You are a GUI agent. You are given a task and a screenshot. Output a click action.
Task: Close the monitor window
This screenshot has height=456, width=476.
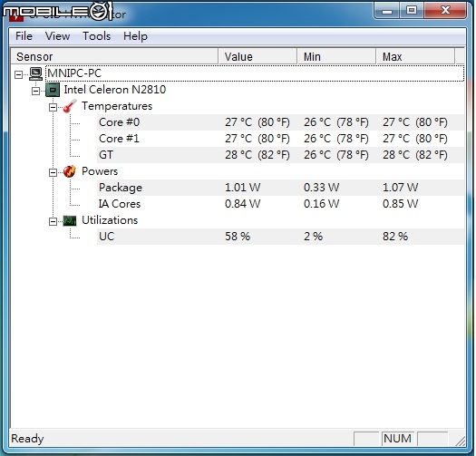445,10
